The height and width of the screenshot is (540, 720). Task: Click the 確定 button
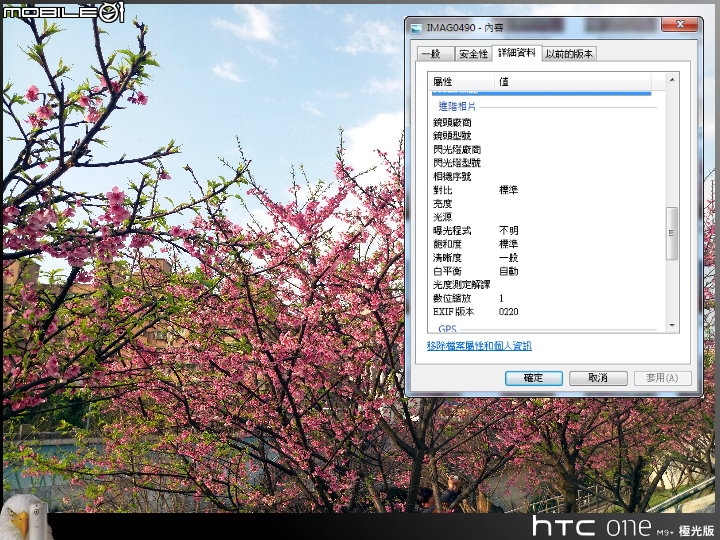(534, 378)
